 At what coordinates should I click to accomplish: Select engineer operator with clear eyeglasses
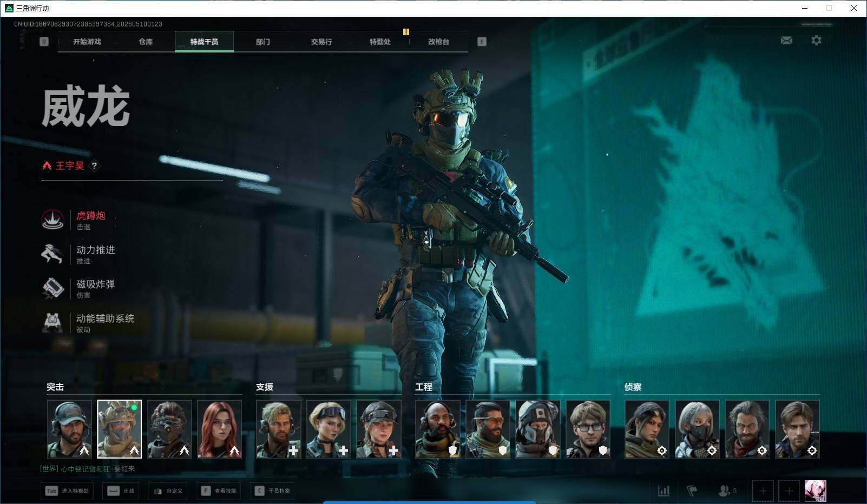pos(588,429)
